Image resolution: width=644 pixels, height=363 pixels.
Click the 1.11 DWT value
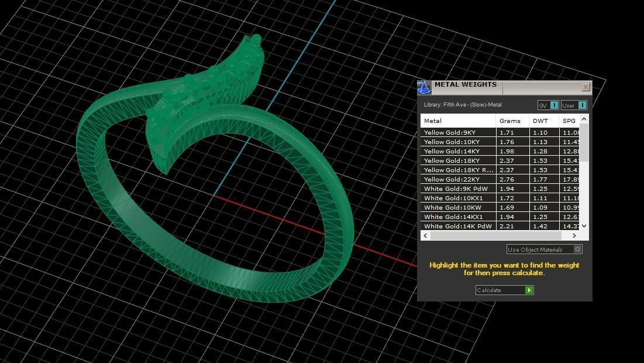click(x=540, y=198)
